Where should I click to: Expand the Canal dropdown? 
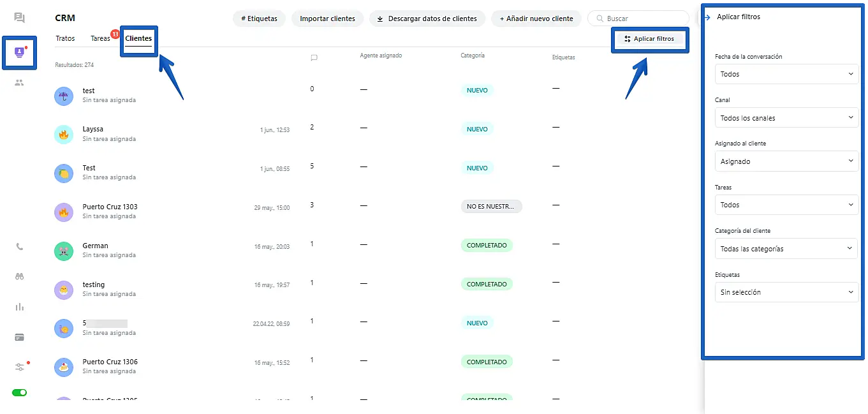[x=786, y=118]
